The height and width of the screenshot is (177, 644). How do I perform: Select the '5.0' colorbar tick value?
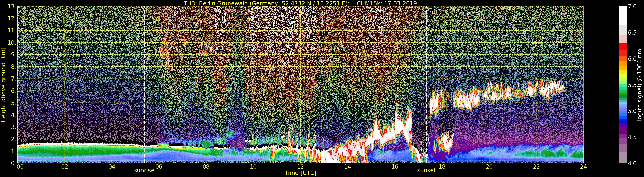click(632, 111)
